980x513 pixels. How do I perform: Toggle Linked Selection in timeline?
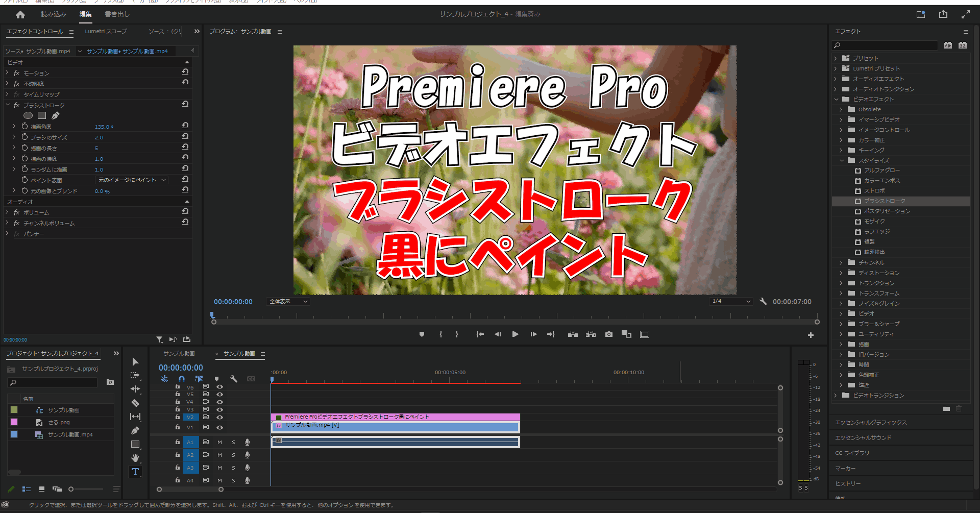[199, 379]
